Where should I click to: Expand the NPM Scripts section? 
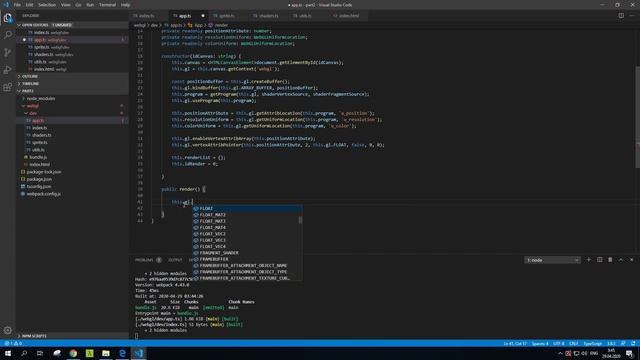click(x=72, y=336)
